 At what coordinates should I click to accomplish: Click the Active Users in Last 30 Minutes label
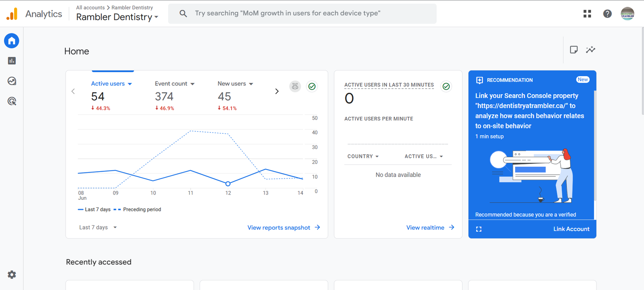tap(389, 85)
